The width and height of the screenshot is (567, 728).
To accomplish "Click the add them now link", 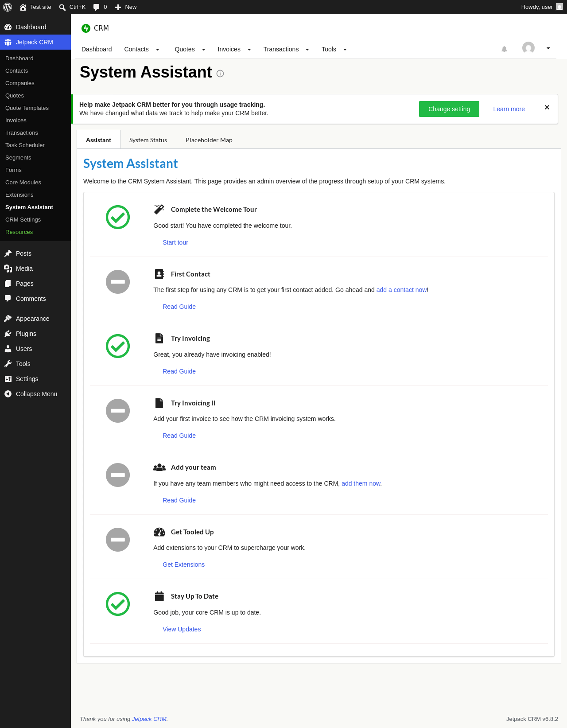I will [361, 483].
